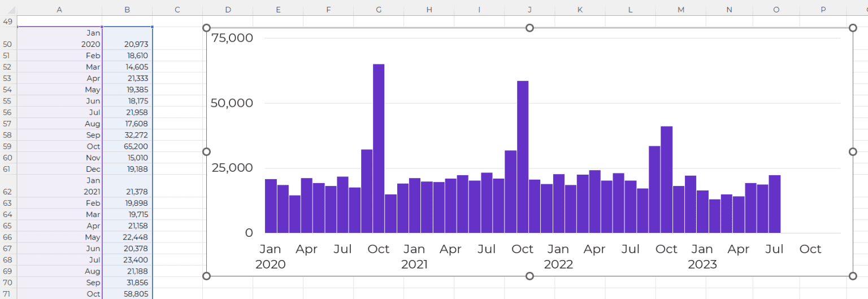Pick the cell showing 65,200
Screen dimensions: 868x299
pos(127,146)
